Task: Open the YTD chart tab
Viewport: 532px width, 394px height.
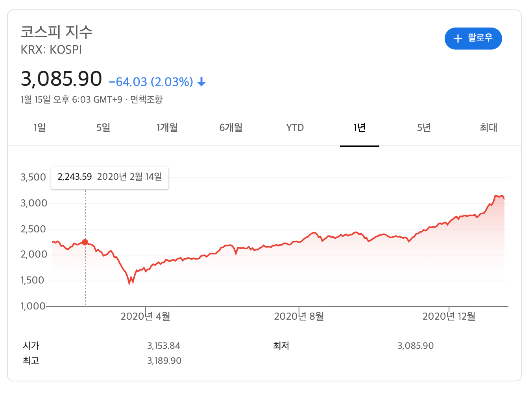Action: click(295, 127)
